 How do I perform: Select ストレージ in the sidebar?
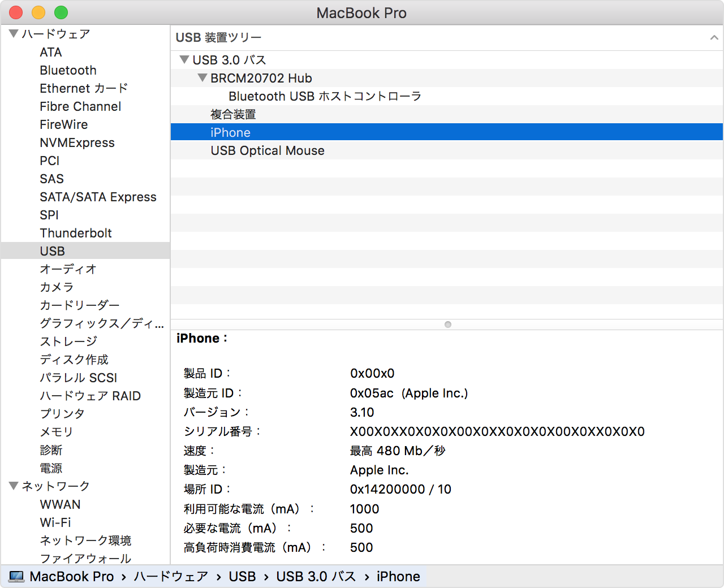(x=68, y=341)
